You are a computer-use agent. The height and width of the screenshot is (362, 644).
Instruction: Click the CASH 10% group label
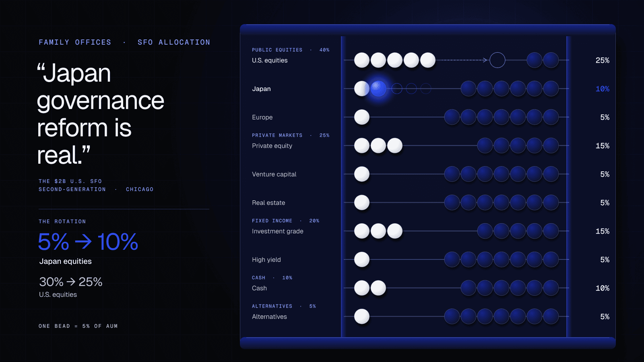click(x=272, y=278)
